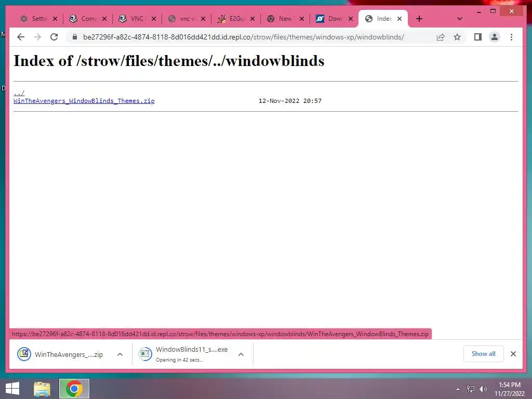
Task: Maximize the Chrome window
Action: click(x=493, y=11)
